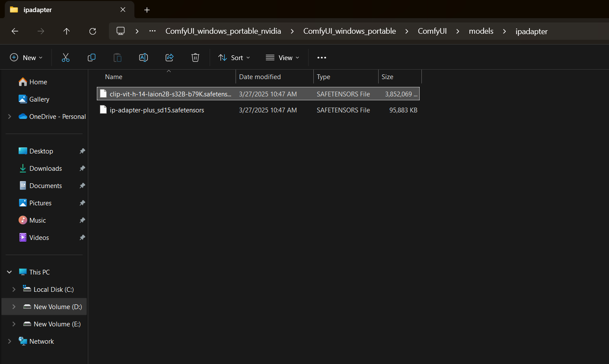The width and height of the screenshot is (609, 364).
Task: Delete selection using the trash icon
Action: click(x=195, y=57)
